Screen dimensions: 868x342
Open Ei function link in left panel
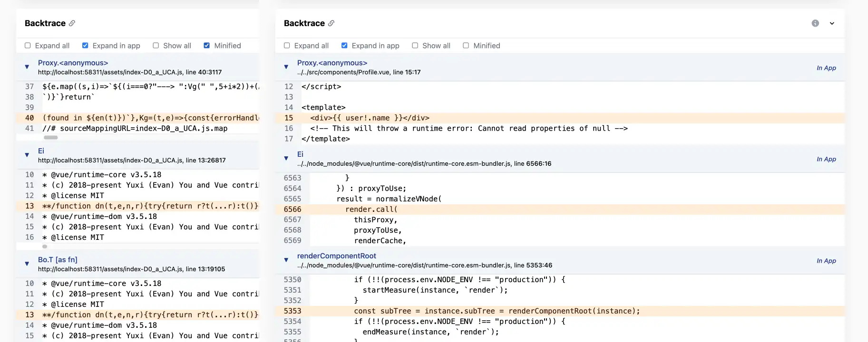click(x=41, y=151)
